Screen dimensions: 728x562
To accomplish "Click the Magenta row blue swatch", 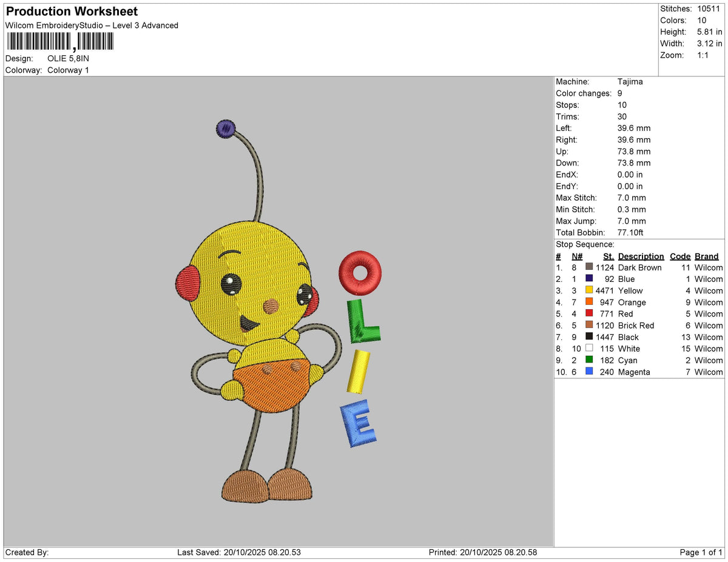I will coord(589,371).
